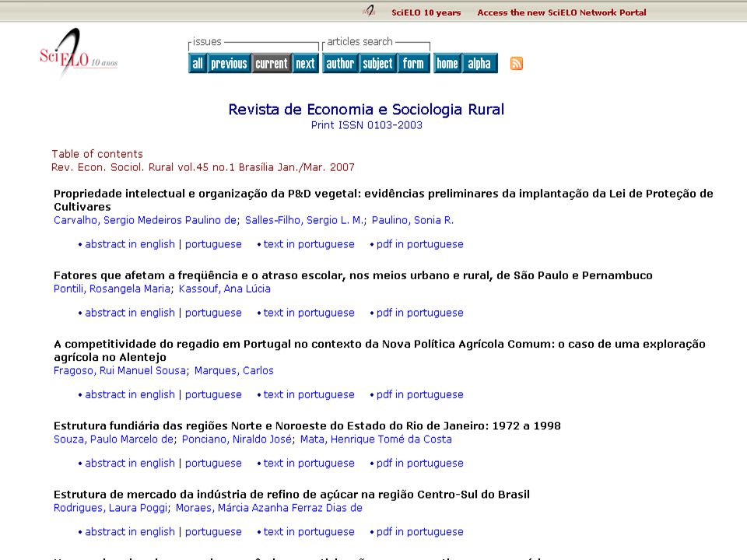Open Portuguese text of Fatores que afetam article
The height and width of the screenshot is (560, 747).
point(309,313)
